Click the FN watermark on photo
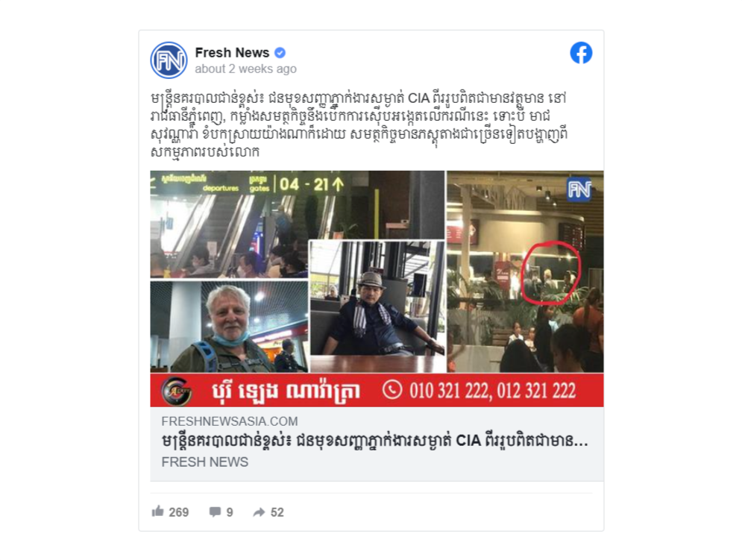The height and width of the screenshot is (560, 742). point(579,190)
